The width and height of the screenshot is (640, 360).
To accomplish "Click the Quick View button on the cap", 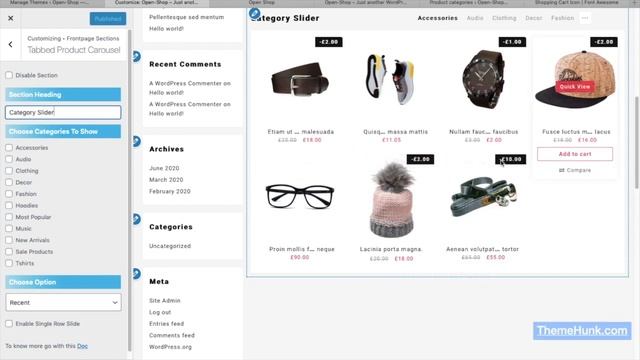I will pyautogui.click(x=575, y=87).
